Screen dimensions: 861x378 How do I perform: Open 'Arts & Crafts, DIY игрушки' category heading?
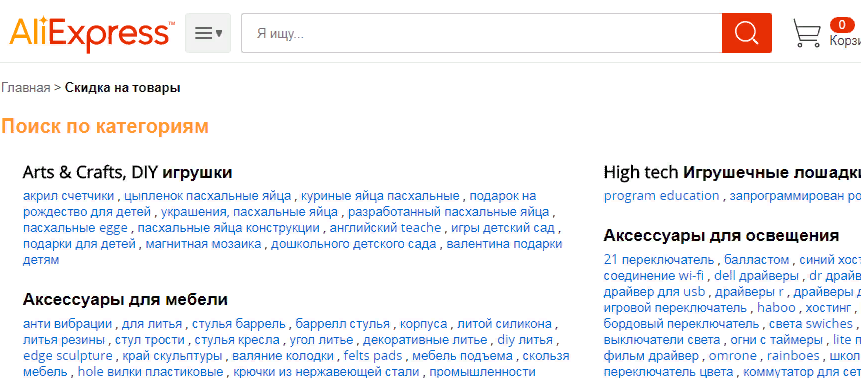tap(127, 173)
